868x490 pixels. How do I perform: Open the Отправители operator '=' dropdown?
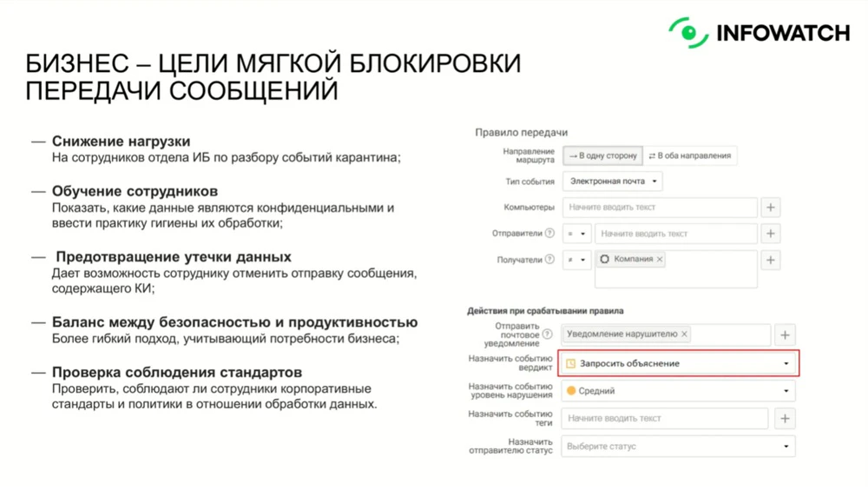[x=577, y=234]
